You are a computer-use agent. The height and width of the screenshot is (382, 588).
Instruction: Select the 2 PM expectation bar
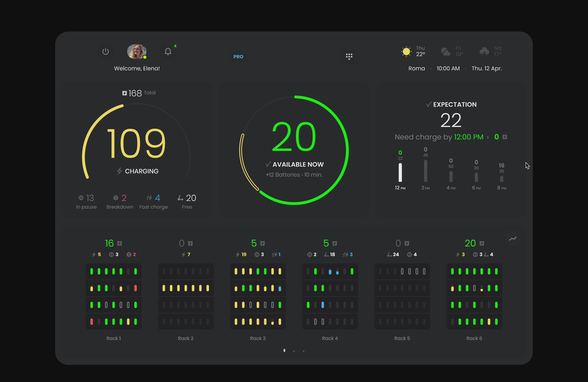(425, 171)
